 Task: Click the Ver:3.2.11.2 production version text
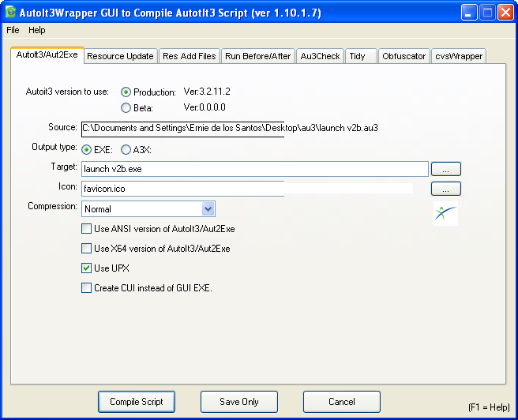tap(207, 92)
